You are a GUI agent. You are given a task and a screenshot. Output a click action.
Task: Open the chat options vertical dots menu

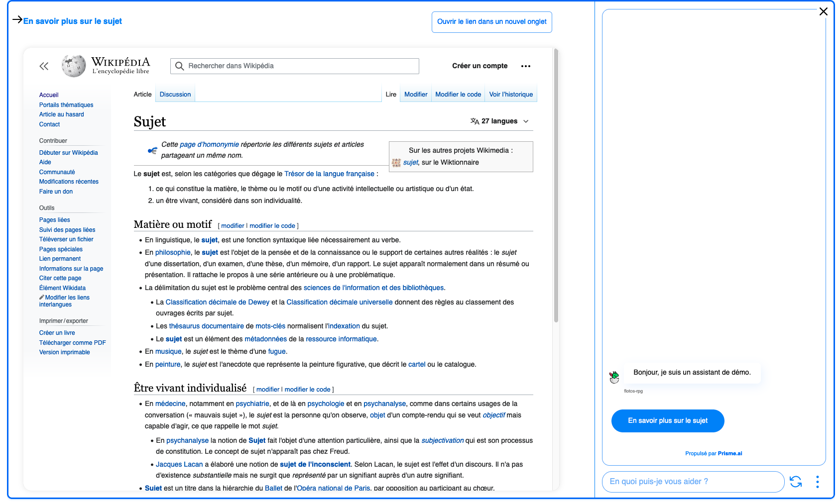coord(817,482)
